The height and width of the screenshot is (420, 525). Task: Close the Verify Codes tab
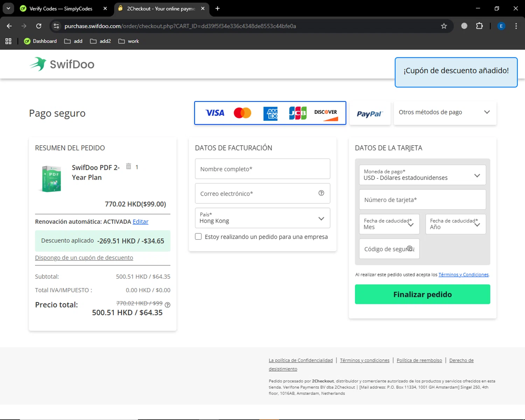pos(105,8)
